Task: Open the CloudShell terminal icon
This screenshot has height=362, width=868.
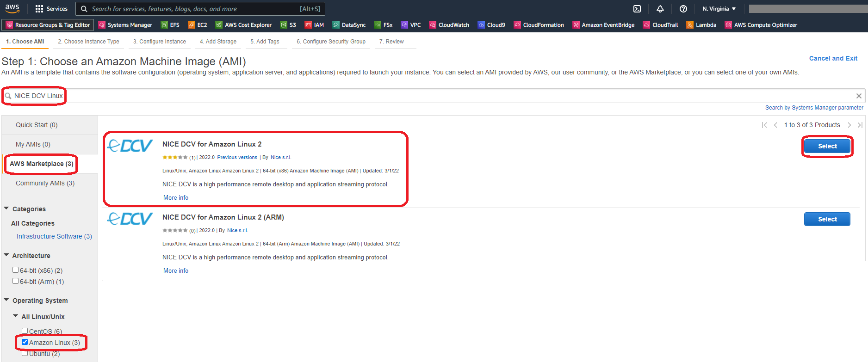Action: coord(637,9)
